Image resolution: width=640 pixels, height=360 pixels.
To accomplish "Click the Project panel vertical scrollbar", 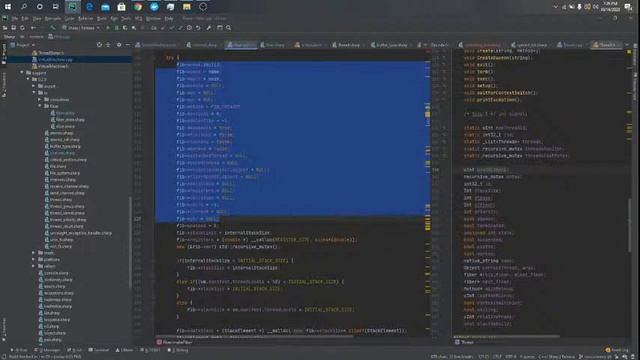I will click(x=130, y=243).
